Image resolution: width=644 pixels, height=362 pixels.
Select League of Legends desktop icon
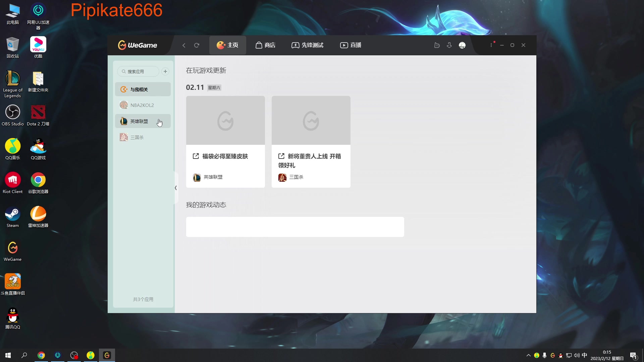click(x=13, y=84)
